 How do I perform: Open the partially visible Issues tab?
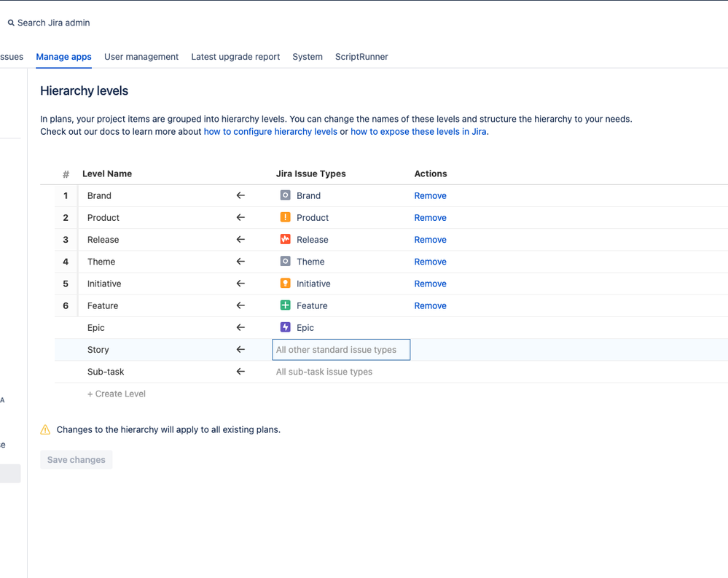pyautogui.click(x=12, y=57)
